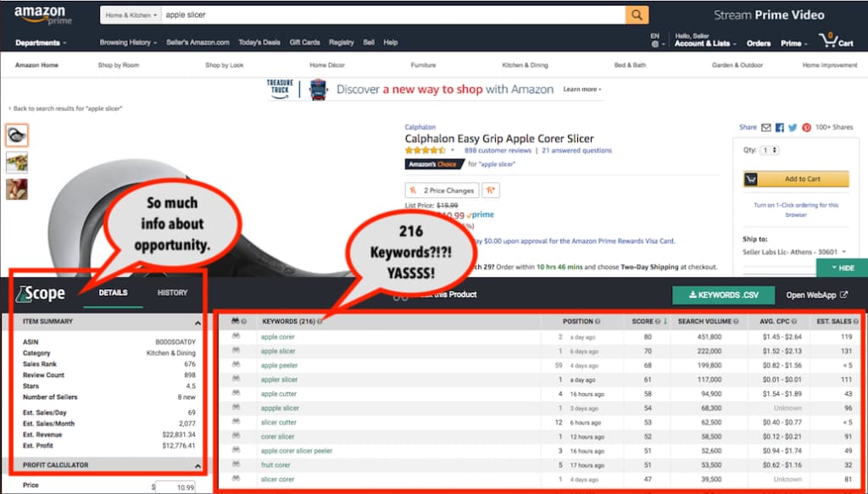868x494 pixels.
Task: Track the slicer cutter keyword binoculars icon
Action: click(236, 422)
